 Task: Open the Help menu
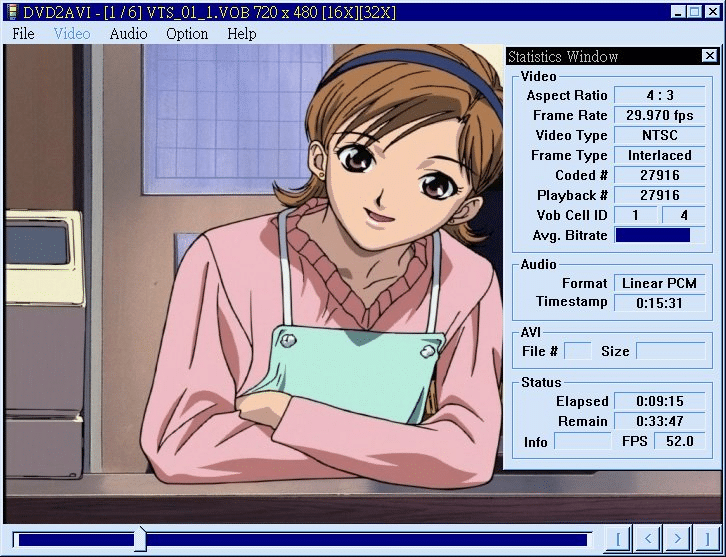(242, 34)
